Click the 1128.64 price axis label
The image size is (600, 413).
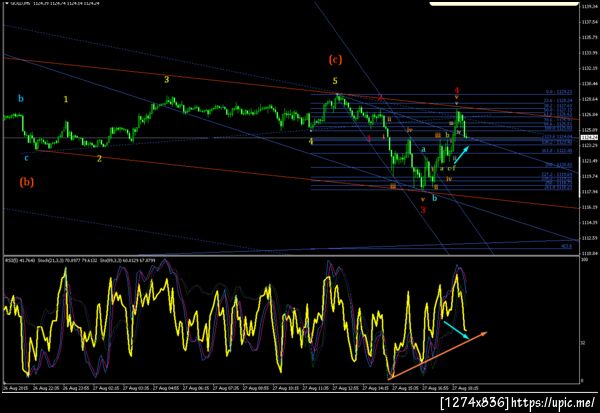[x=589, y=99]
